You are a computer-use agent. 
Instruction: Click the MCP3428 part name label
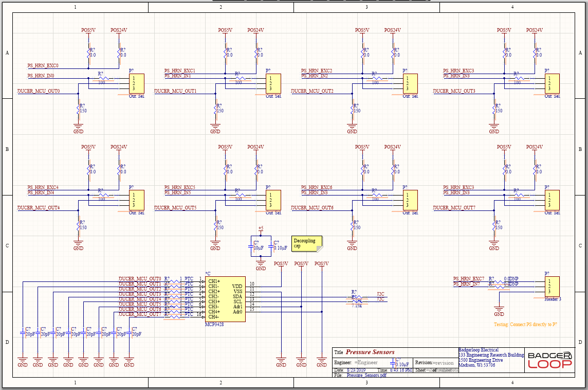[x=214, y=324]
